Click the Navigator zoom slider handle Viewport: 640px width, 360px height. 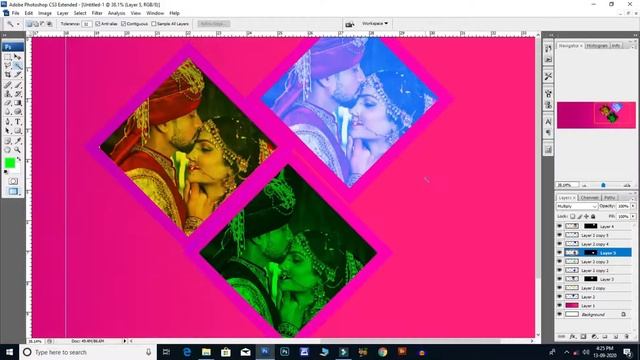point(603,185)
